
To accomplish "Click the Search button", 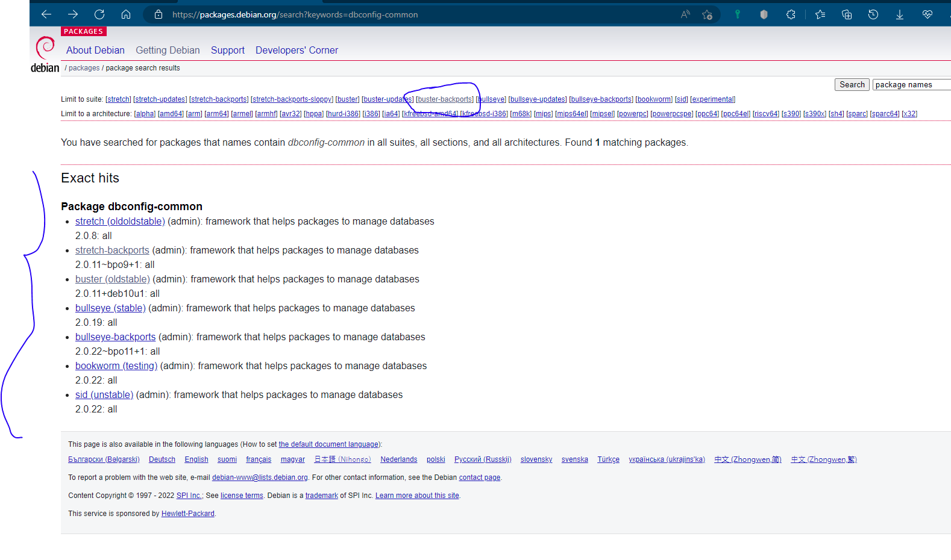I will 852,85.
